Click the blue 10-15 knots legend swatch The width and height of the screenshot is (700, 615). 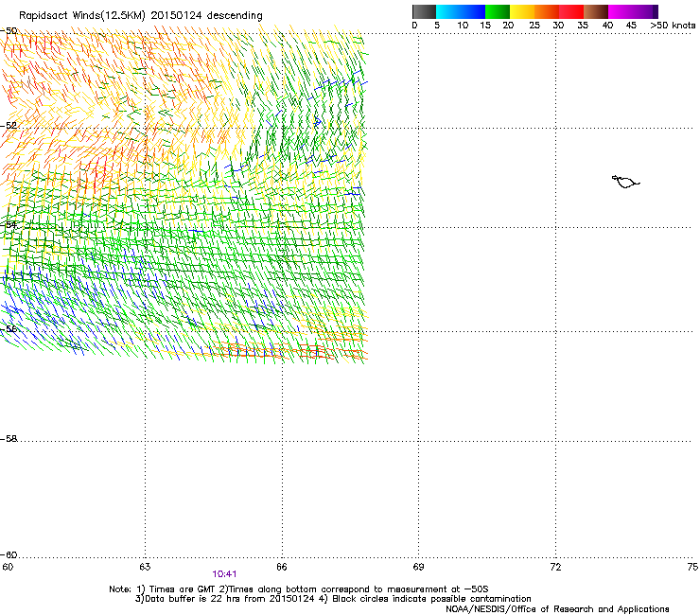(473, 11)
